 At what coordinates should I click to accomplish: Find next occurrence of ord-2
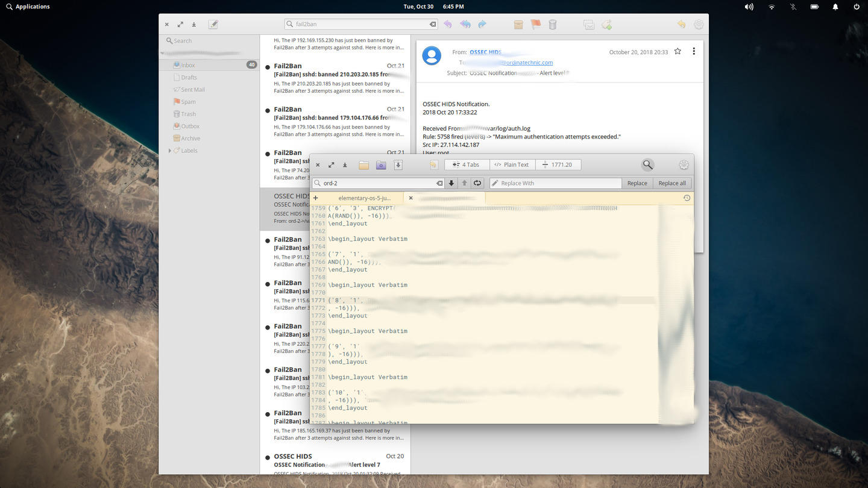tap(451, 183)
